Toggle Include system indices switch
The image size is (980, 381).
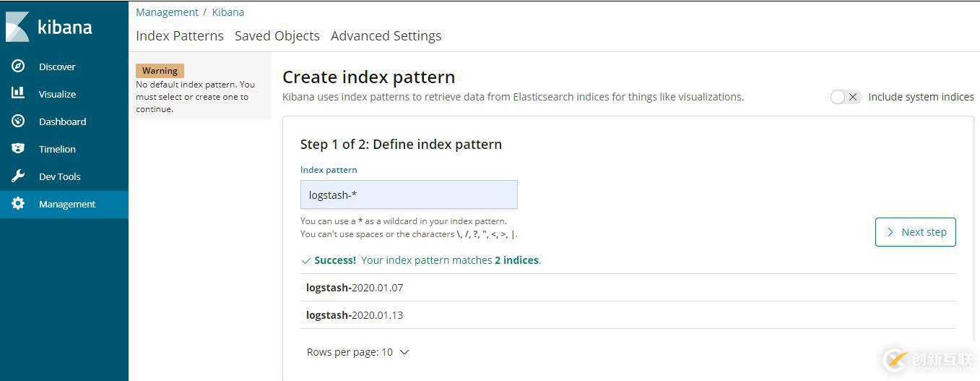846,97
